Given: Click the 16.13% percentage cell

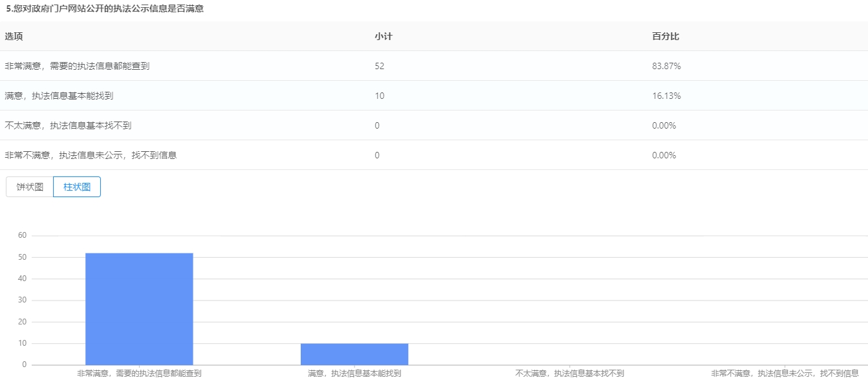Looking at the screenshot, I should (x=666, y=96).
